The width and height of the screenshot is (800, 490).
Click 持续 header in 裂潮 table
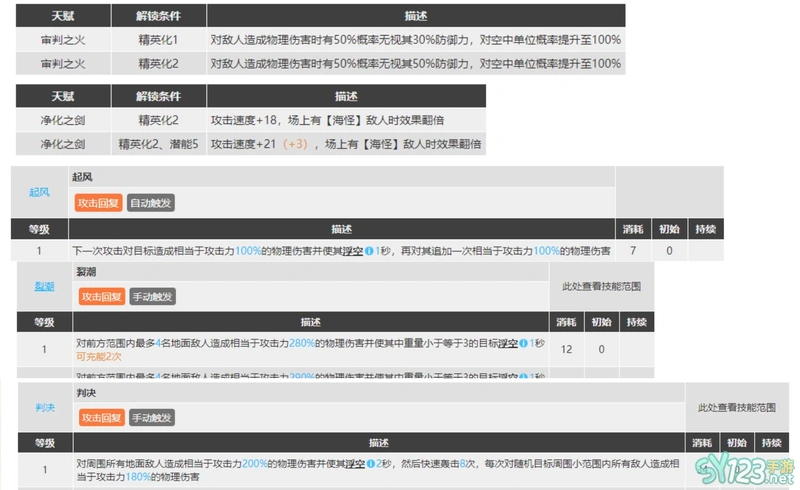point(636,322)
